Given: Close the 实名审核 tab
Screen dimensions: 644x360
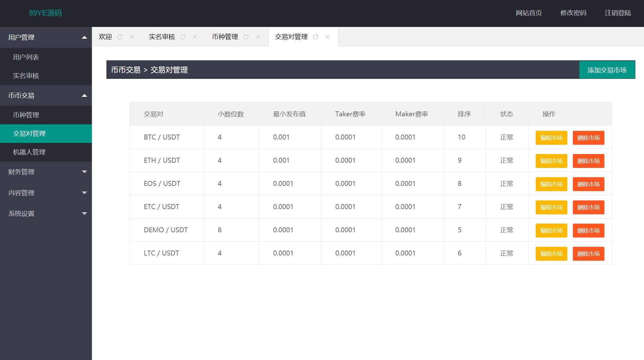Looking at the screenshot, I should click(x=195, y=37).
